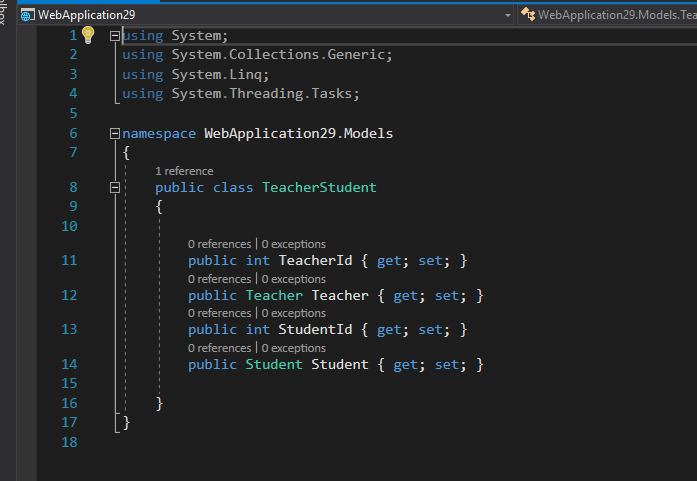Click System.Linq on line 3

point(218,74)
